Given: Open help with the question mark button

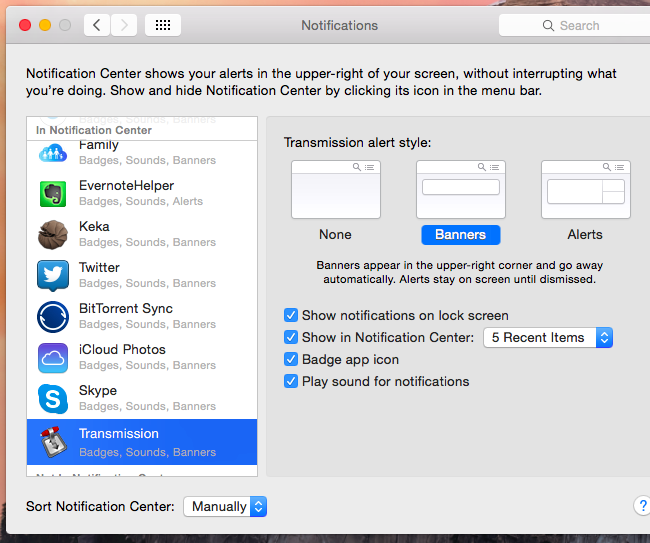Looking at the screenshot, I should click(643, 506).
